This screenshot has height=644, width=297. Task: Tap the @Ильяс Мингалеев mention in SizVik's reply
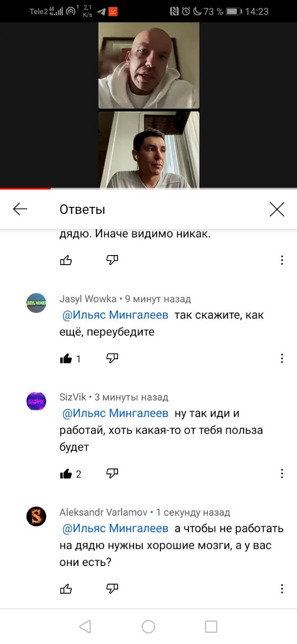115,414
